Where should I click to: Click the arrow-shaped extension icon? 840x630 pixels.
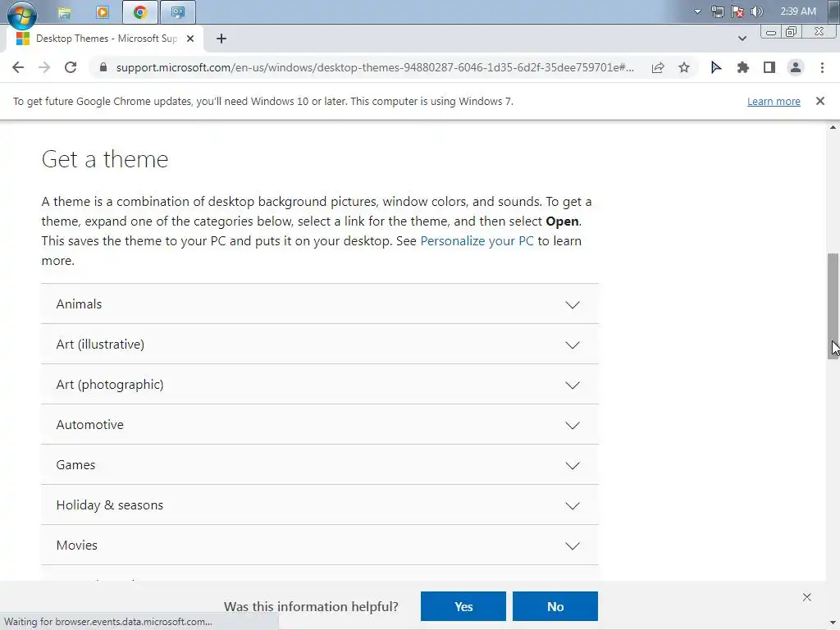(715, 67)
